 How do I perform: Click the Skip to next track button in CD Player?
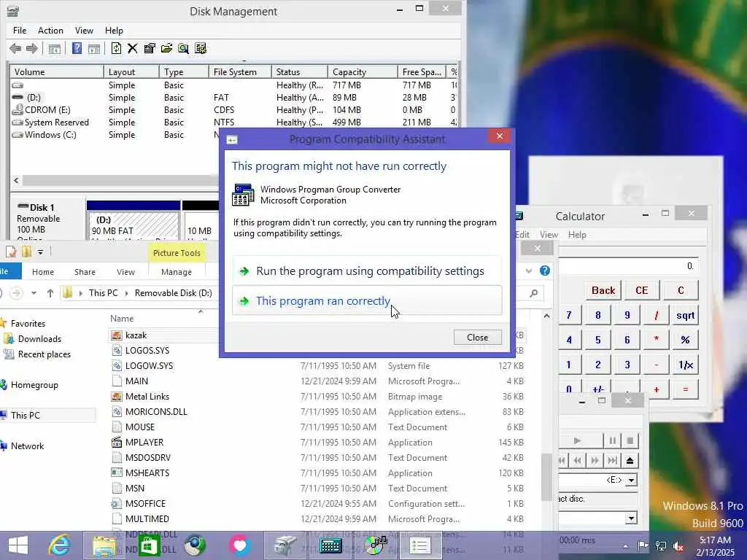pyautogui.click(x=612, y=461)
